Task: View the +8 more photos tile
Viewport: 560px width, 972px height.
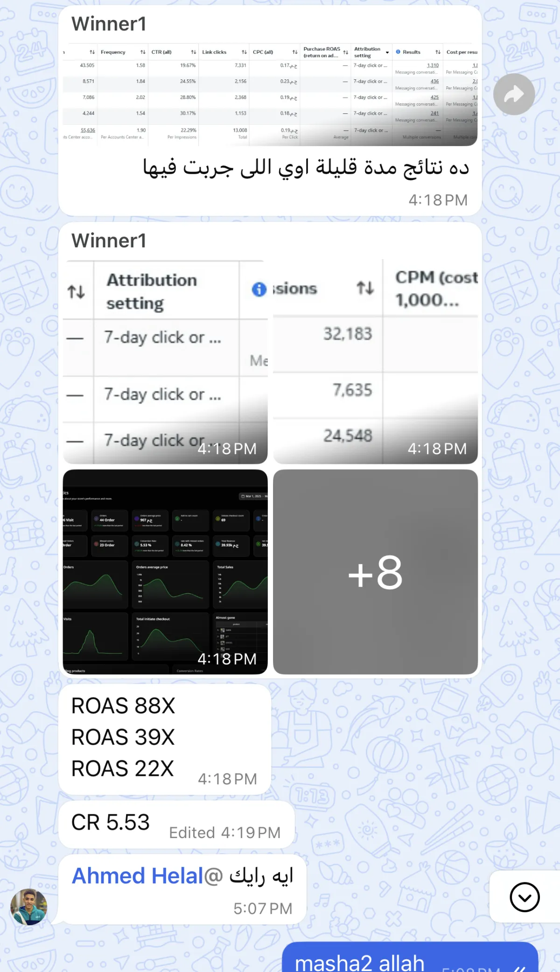Action: pos(375,571)
